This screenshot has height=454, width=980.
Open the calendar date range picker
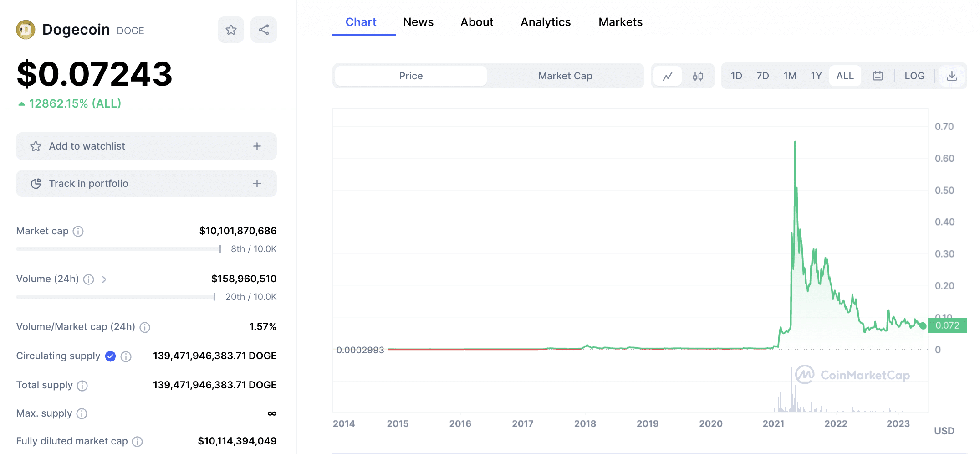click(x=878, y=76)
